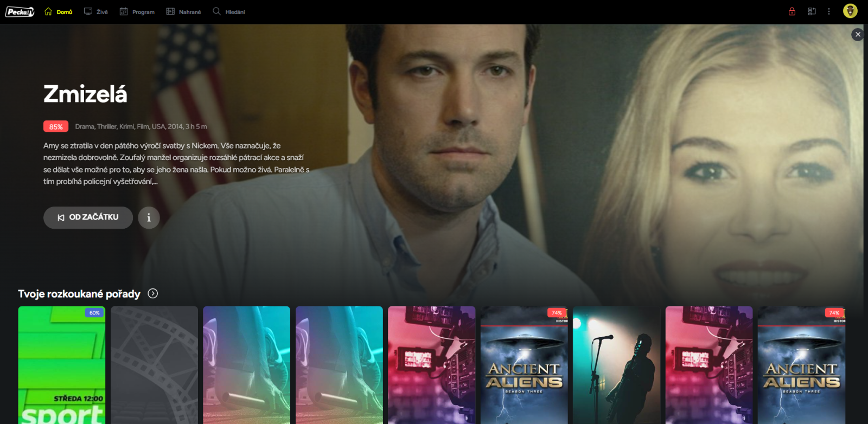This screenshot has height=424, width=868.
Task: Go to the Domů home tab
Action: click(x=58, y=12)
